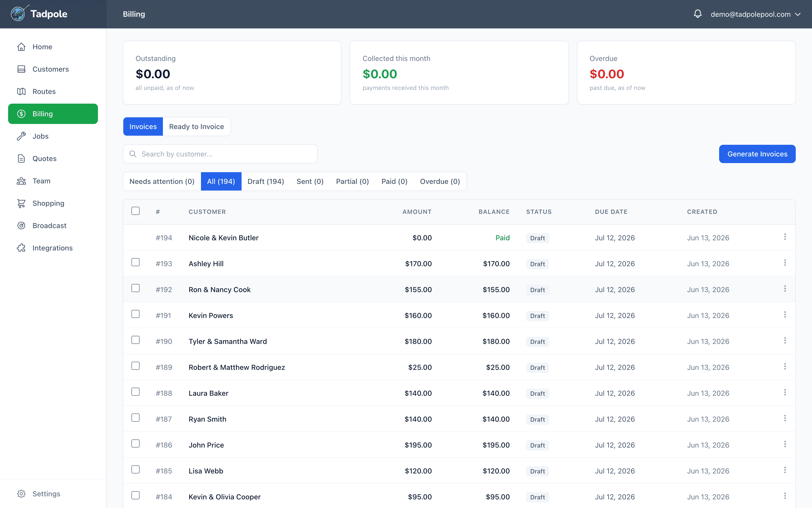
Task: Click the Routes map icon
Action: [x=21, y=91]
